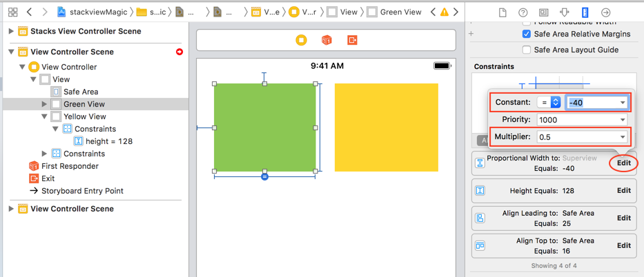
Task: Open the constant relation operator popup
Action: click(549, 102)
